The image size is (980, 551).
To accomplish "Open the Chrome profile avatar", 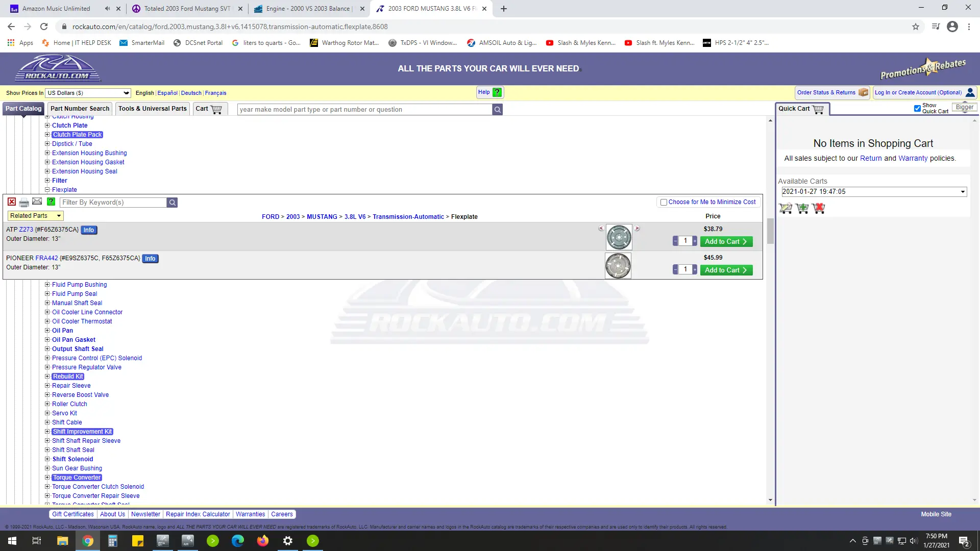I will click(x=952, y=27).
